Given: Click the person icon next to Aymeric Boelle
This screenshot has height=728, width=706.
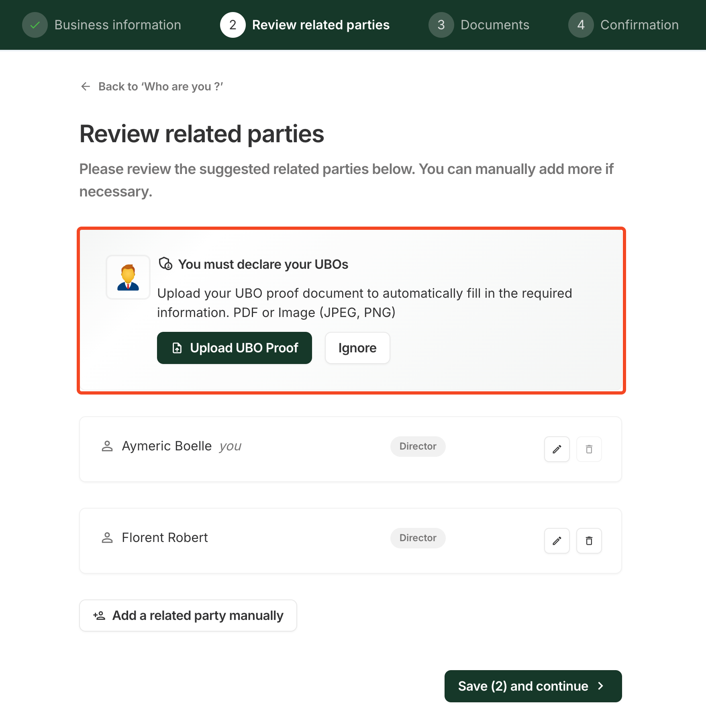Looking at the screenshot, I should 107,446.
